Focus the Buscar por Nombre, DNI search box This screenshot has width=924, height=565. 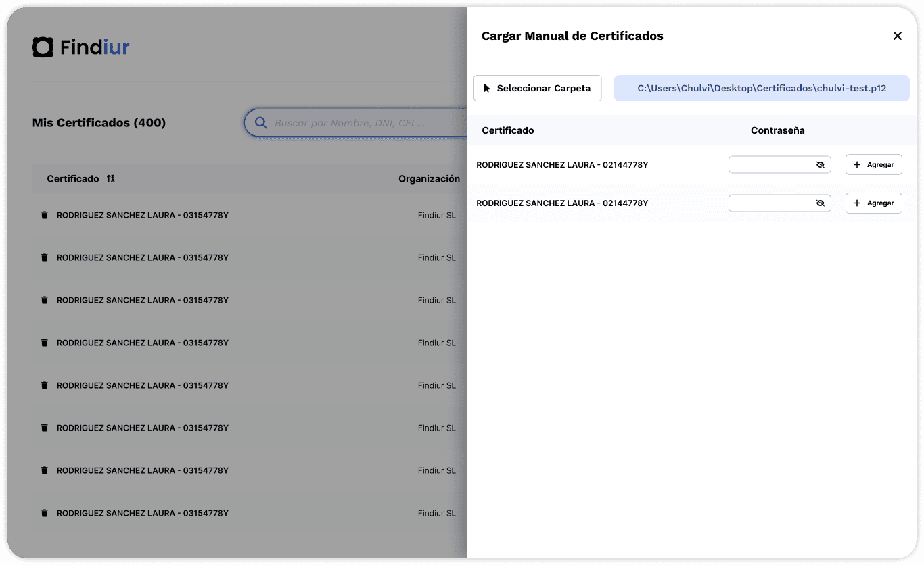[x=355, y=123]
